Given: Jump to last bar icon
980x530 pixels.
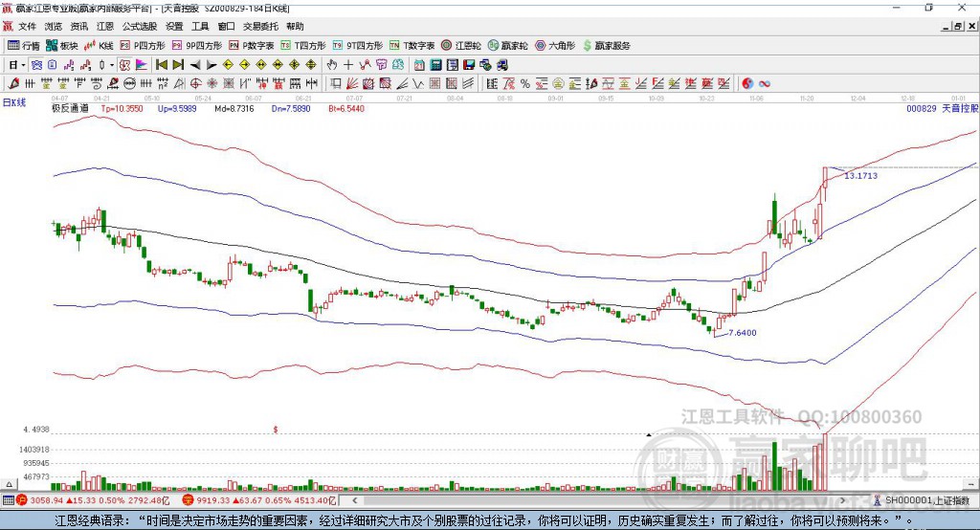Looking at the screenshot, I should pos(178,64).
